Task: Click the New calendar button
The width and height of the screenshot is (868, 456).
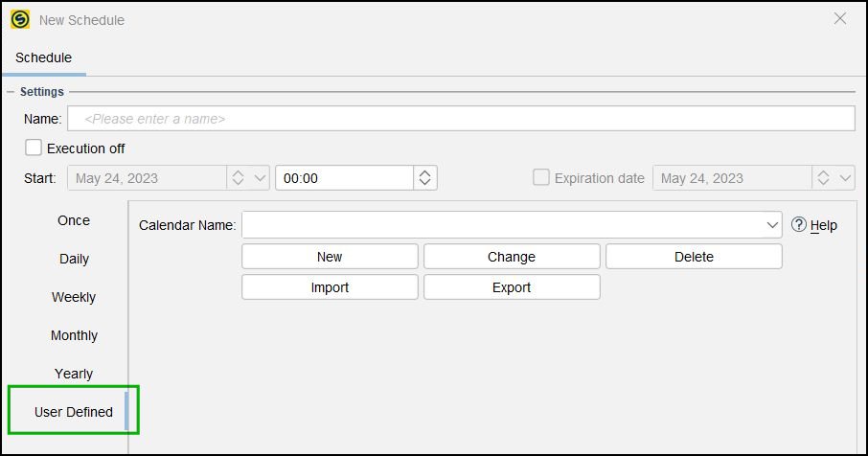Action: [330, 257]
